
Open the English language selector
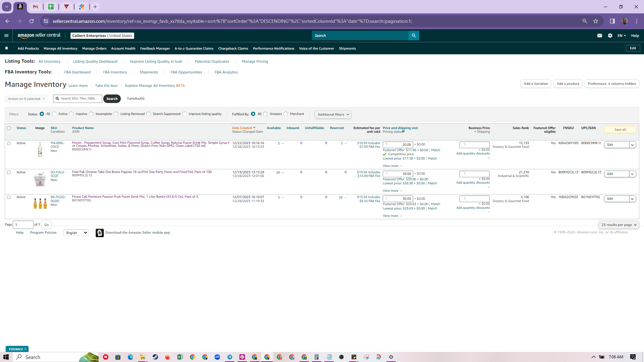coord(76,233)
